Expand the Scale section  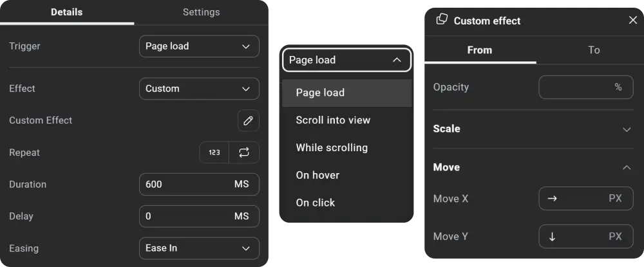(x=627, y=129)
